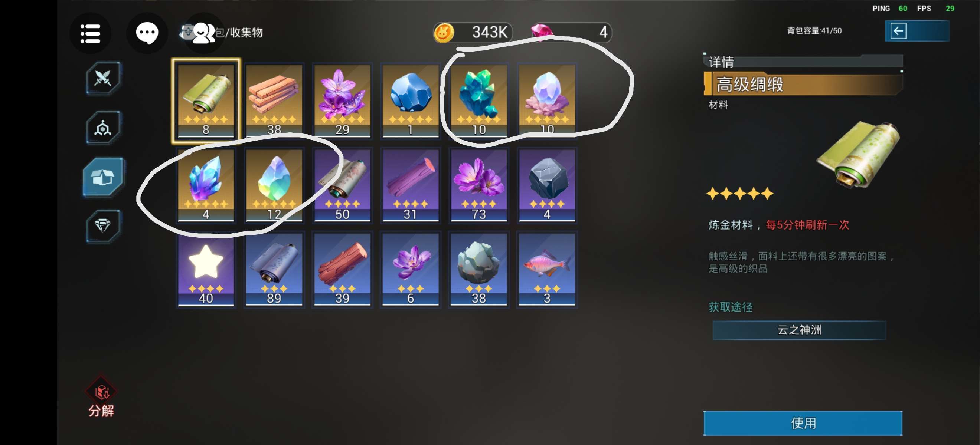Click the 分解 decompose icon

click(101, 396)
